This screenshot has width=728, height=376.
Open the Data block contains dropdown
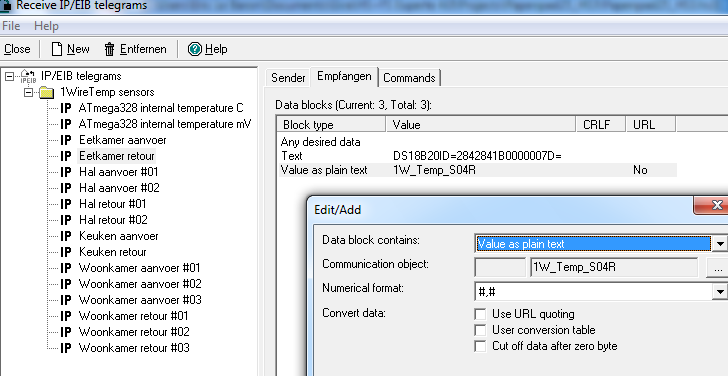(720, 244)
